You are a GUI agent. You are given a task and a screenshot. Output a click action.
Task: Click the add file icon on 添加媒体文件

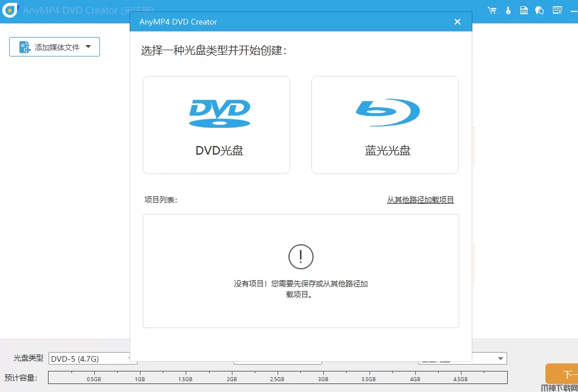pos(25,47)
